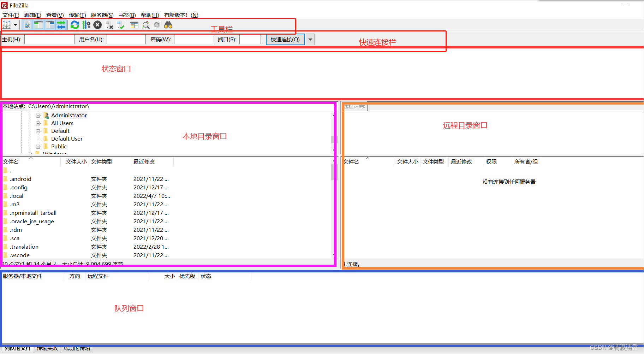The height and width of the screenshot is (354, 644).
Task: Select the .vscode folder row
Action: [x=166, y=255]
